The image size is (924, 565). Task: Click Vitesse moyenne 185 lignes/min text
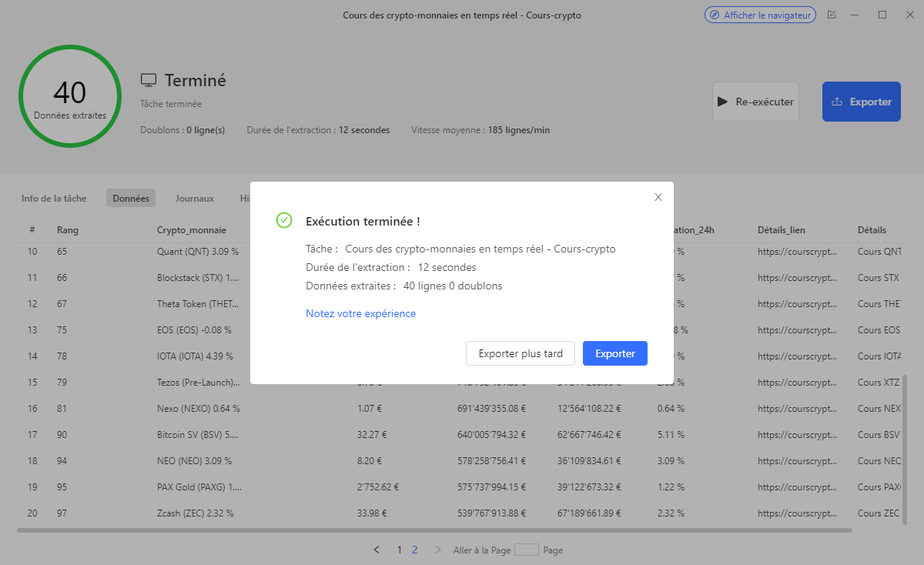pyautogui.click(x=480, y=130)
